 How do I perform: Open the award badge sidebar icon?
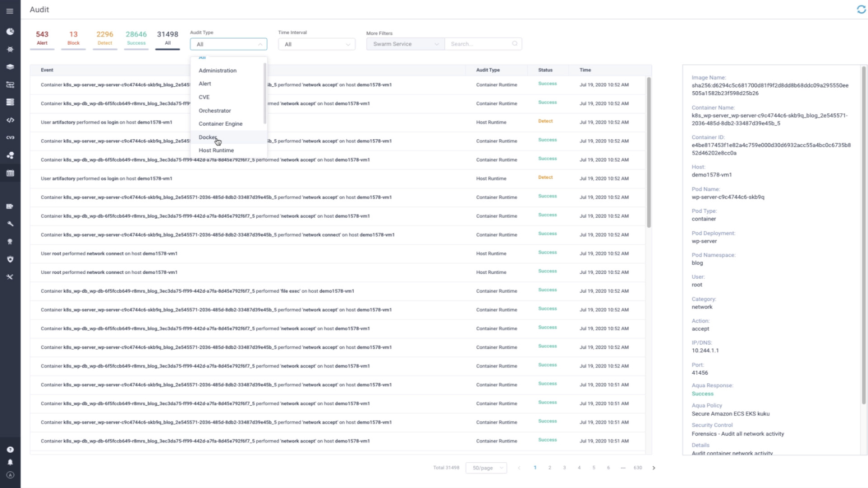point(10,242)
